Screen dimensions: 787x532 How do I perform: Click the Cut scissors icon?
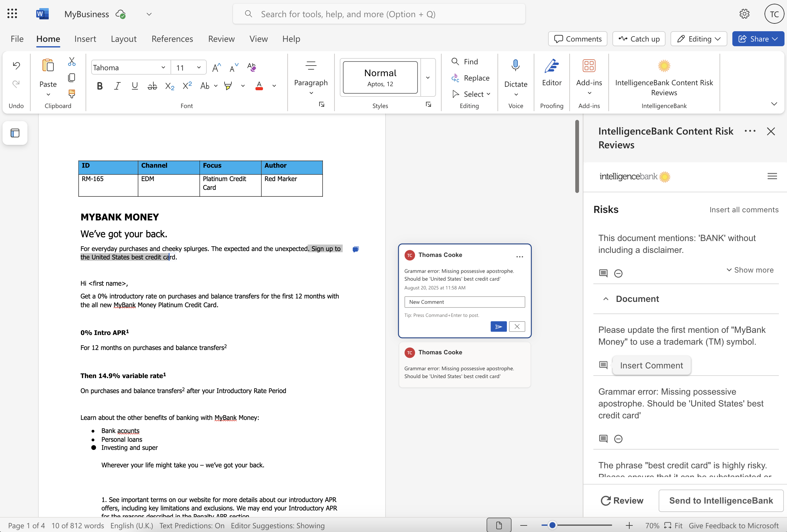[x=72, y=62]
